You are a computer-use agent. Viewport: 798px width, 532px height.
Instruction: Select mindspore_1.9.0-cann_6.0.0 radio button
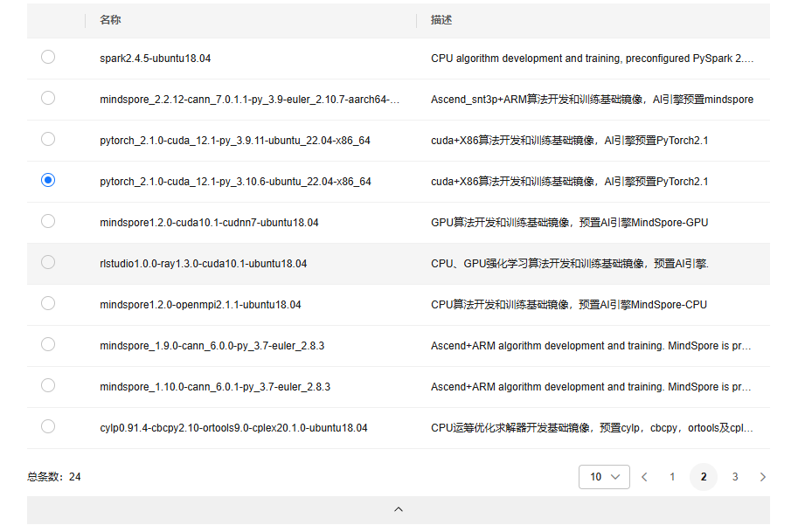pyautogui.click(x=48, y=344)
